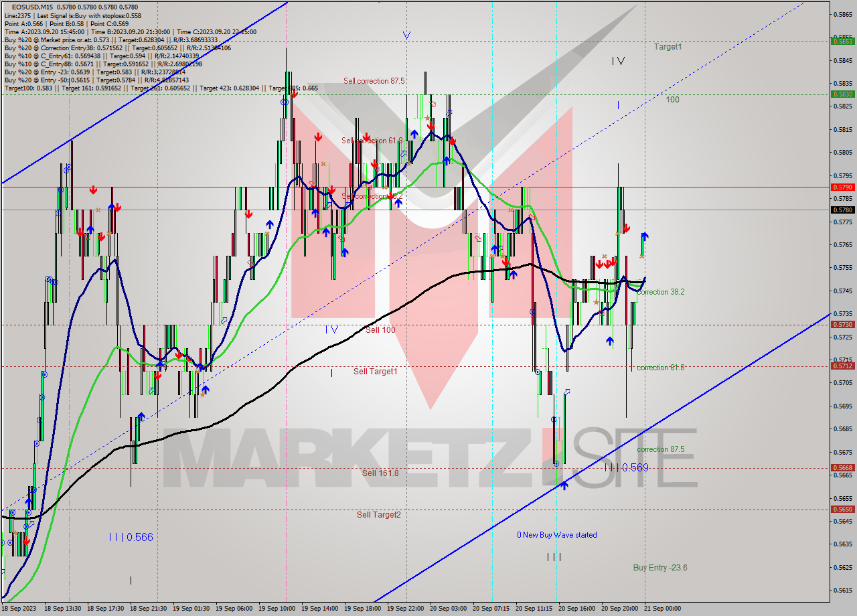The width and height of the screenshot is (857, 616).
Task: Select the 'Sell correction 61.8' label
Action: tap(372, 141)
